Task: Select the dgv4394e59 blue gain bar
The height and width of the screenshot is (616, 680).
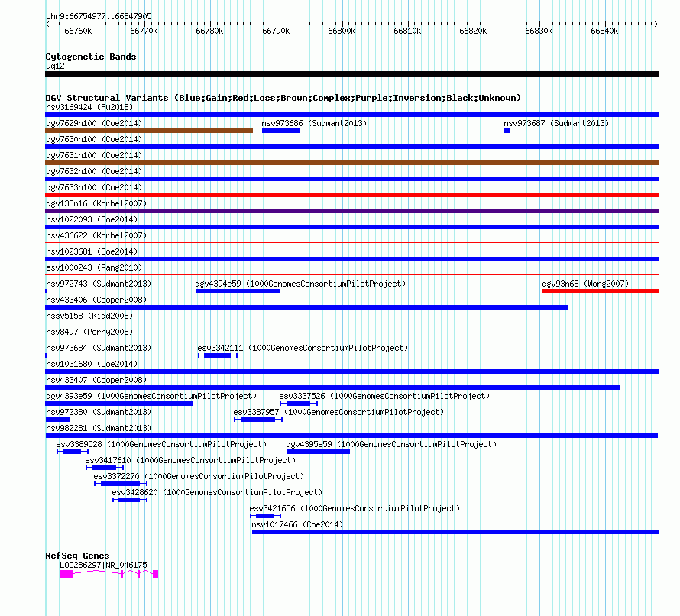Action: 238,291
